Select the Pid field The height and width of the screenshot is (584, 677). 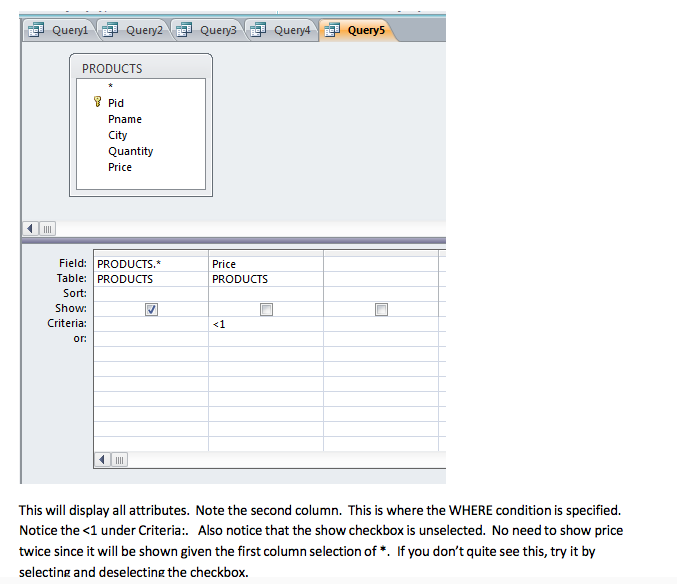point(116,103)
